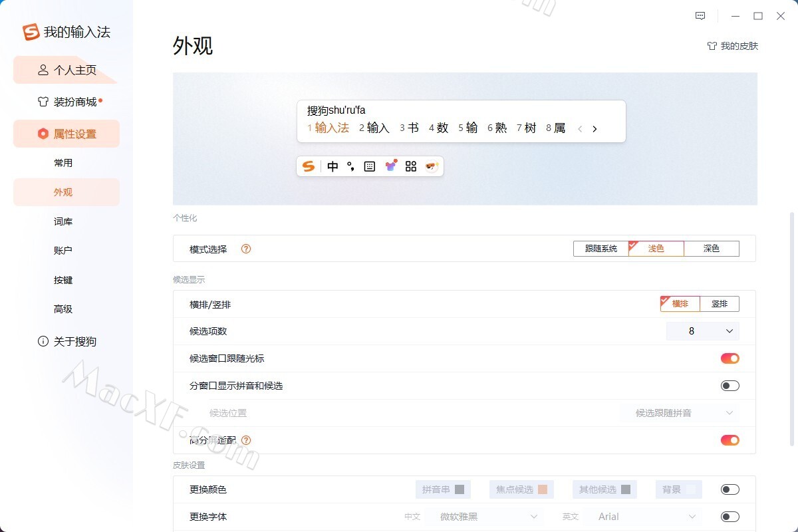
Task: Click the Sogou logo in the sidebar header
Action: point(31,32)
